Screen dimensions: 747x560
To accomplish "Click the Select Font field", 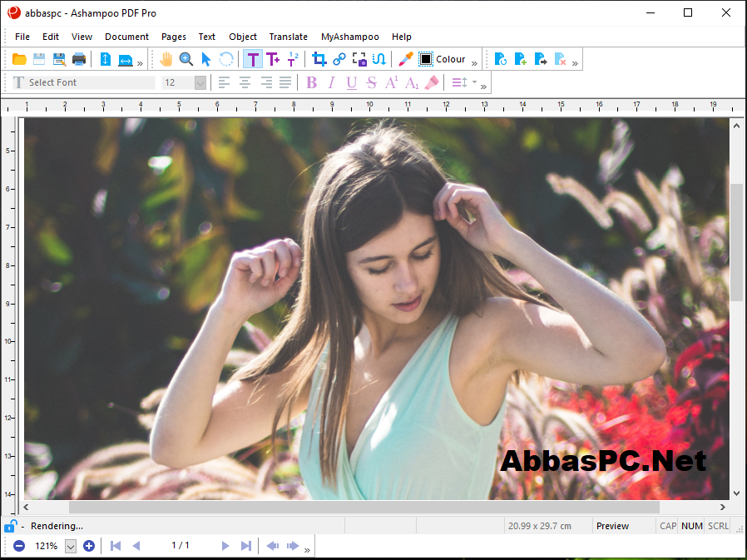I will coord(84,82).
